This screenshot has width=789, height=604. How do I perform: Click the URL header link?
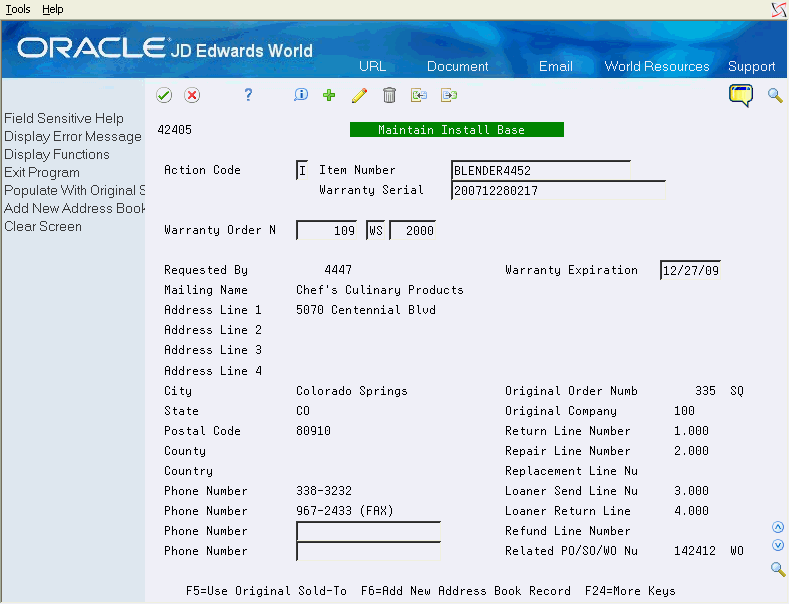click(372, 66)
